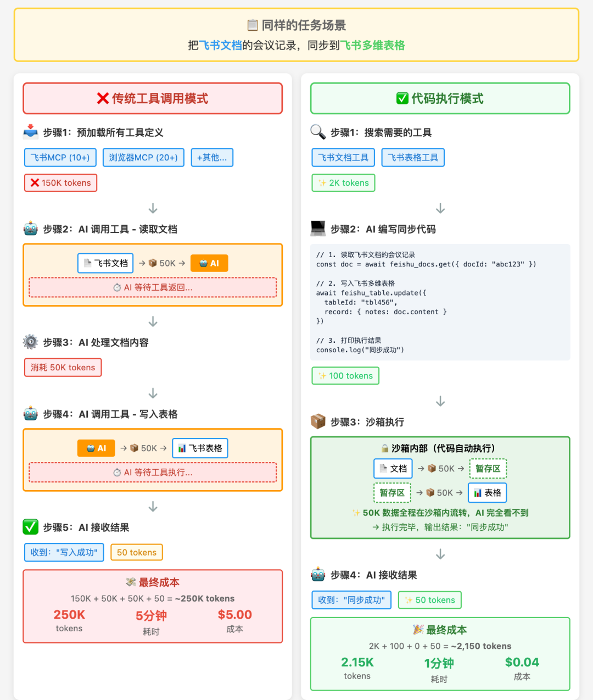
Task: Click the laptop icon next to AI 编写同步代码
Action: [x=317, y=229]
